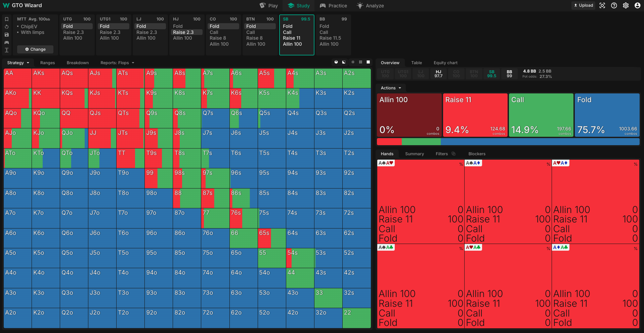Image resolution: width=644 pixels, height=333 pixels.
Task: Click the Call 14.9% action card
Action: (x=541, y=115)
